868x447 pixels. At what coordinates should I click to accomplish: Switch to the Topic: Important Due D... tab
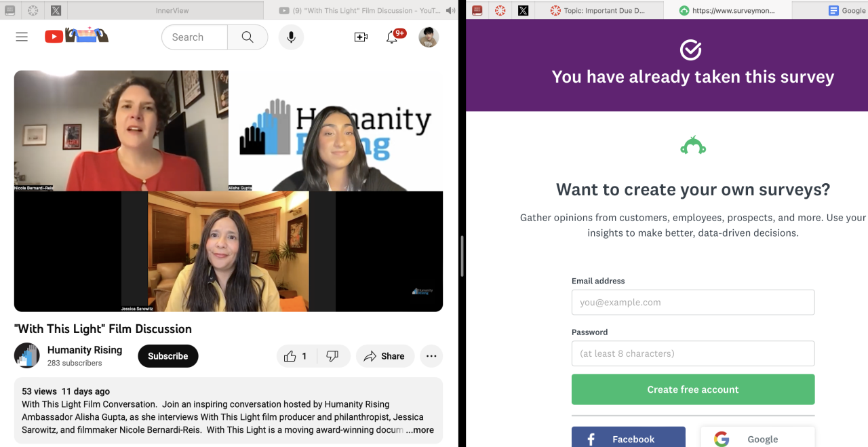598,10
